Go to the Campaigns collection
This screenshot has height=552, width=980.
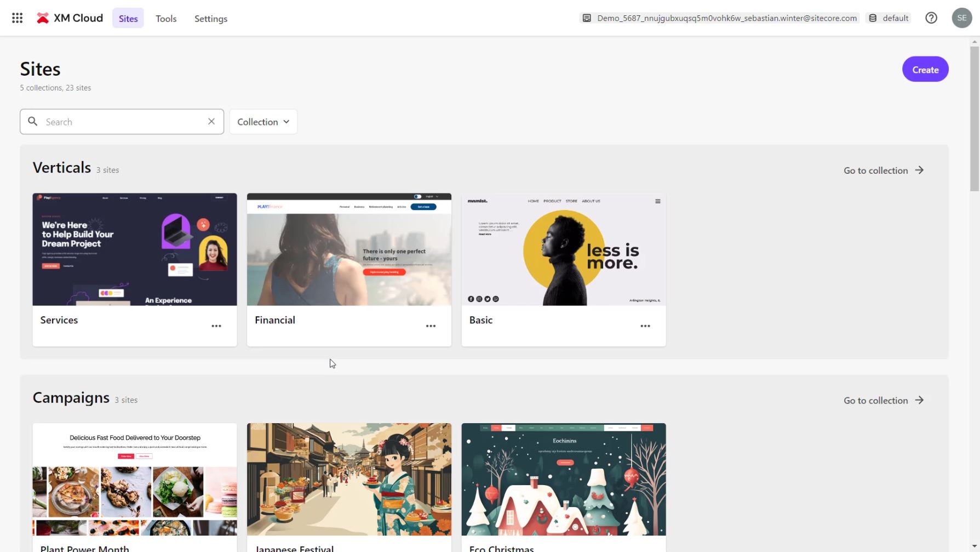point(884,401)
